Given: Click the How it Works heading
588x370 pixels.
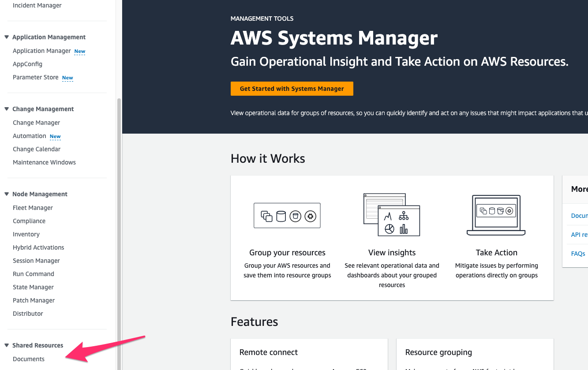Looking at the screenshot, I should tap(268, 158).
